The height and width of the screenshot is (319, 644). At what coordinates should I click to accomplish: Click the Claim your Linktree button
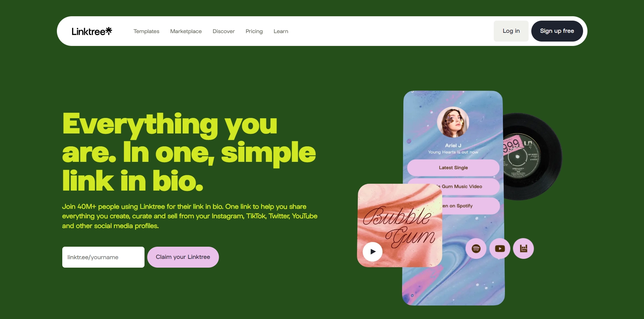(183, 257)
